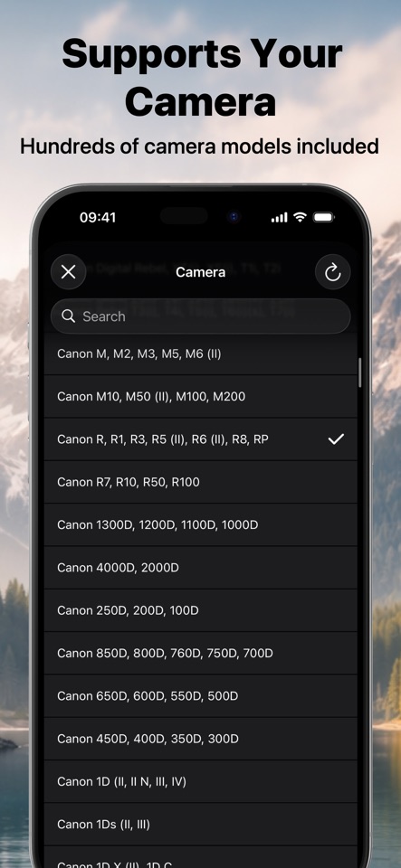Close the Camera picker with the X button

click(x=68, y=272)
